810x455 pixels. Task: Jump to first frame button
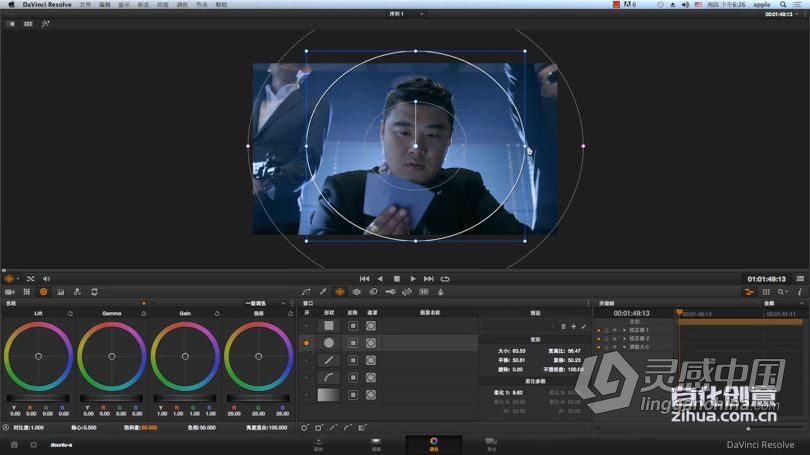pos(364,279)
